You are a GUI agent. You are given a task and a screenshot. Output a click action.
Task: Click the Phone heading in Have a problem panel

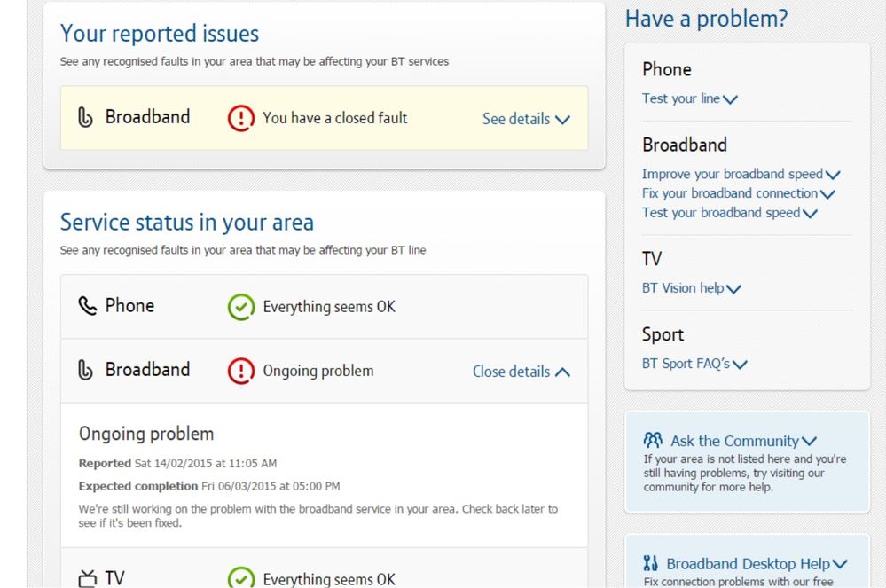(x=667, y=69)
